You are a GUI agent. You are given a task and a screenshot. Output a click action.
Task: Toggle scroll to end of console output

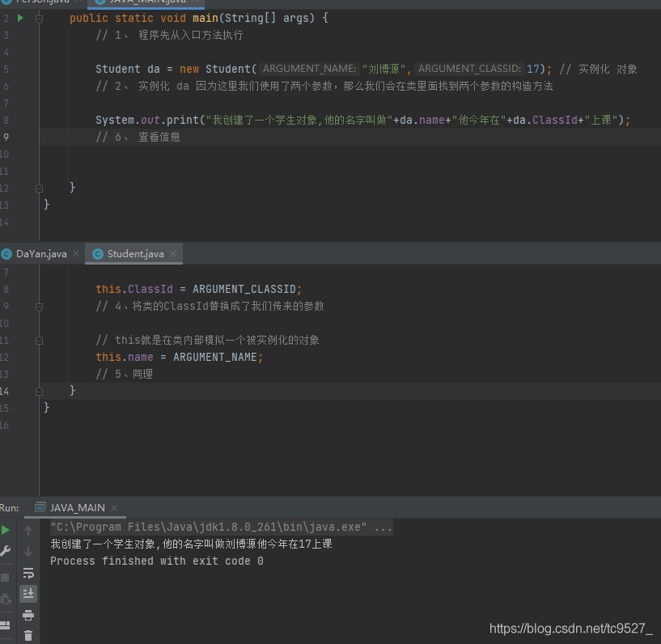[28, 594]
